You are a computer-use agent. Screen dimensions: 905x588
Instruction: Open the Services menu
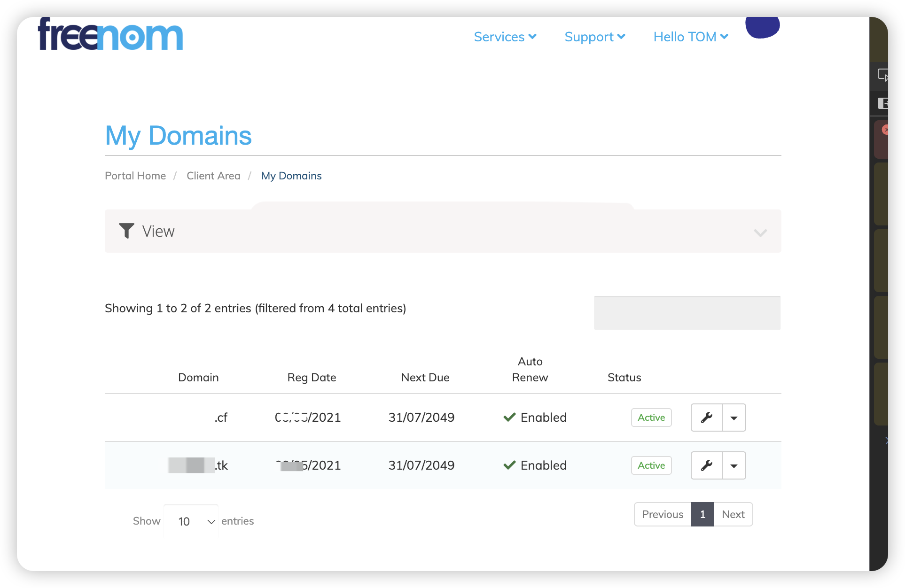point(505,37)
